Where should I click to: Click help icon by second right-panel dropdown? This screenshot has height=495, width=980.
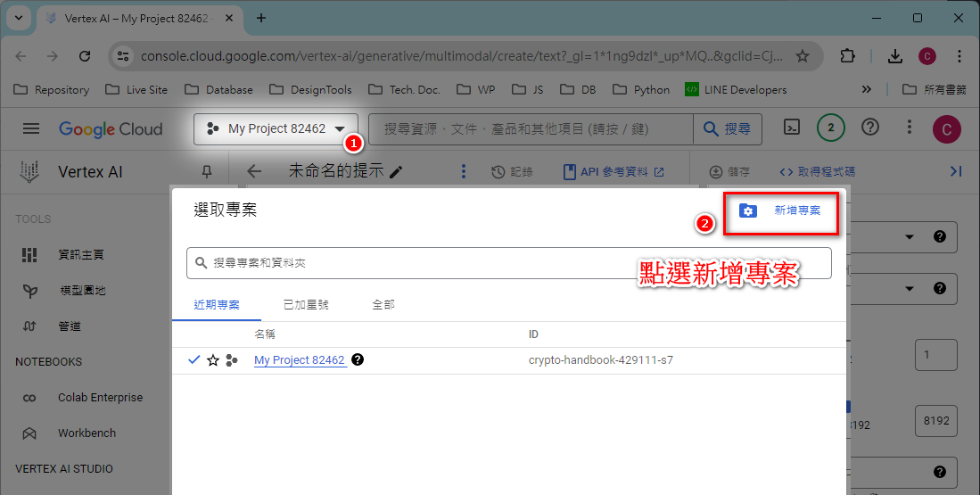(939, 287)
